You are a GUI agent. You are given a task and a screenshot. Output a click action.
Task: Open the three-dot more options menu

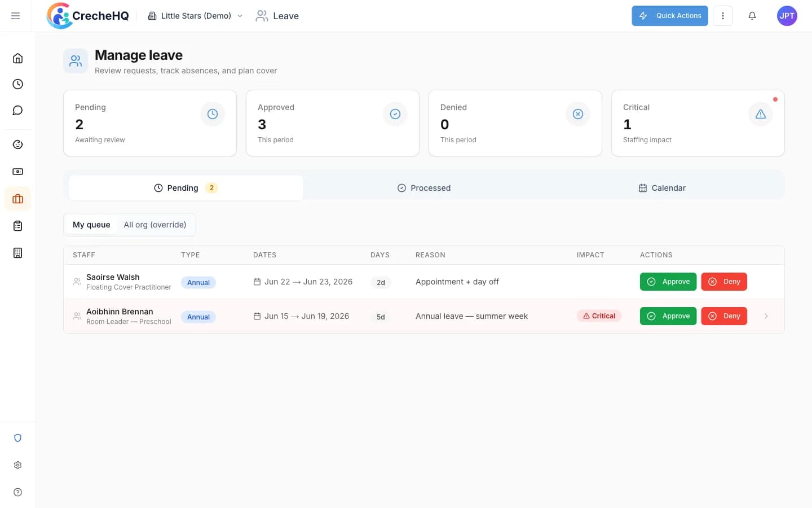723,16
